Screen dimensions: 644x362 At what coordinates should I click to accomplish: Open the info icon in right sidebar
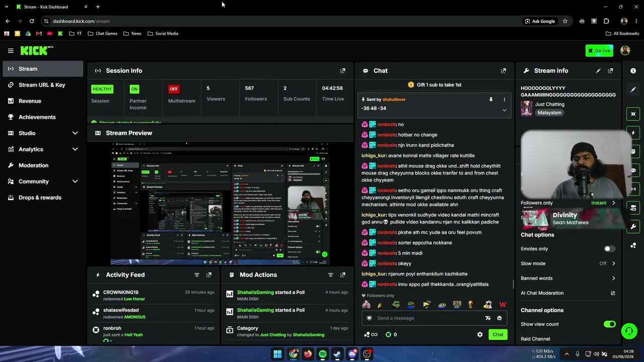point(633,71)
